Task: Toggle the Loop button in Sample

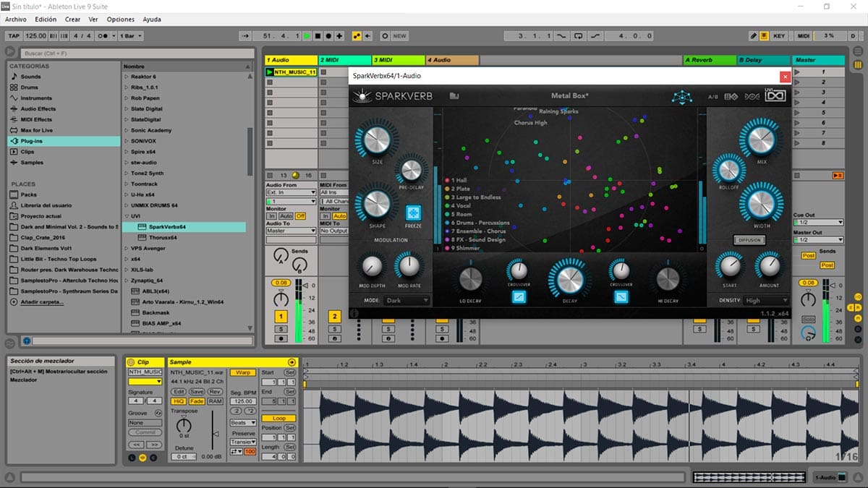Action: (x=279, y=418)
